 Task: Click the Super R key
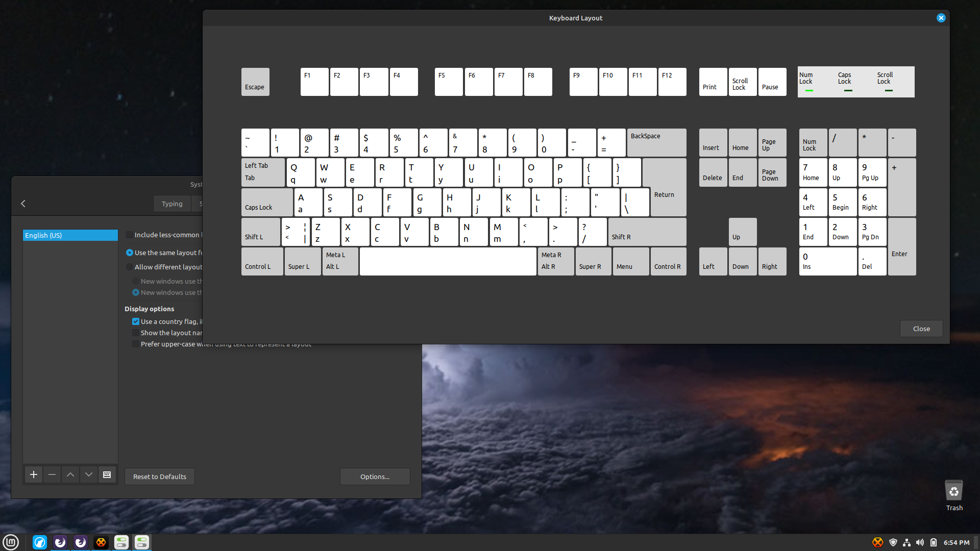pos(594,261)
